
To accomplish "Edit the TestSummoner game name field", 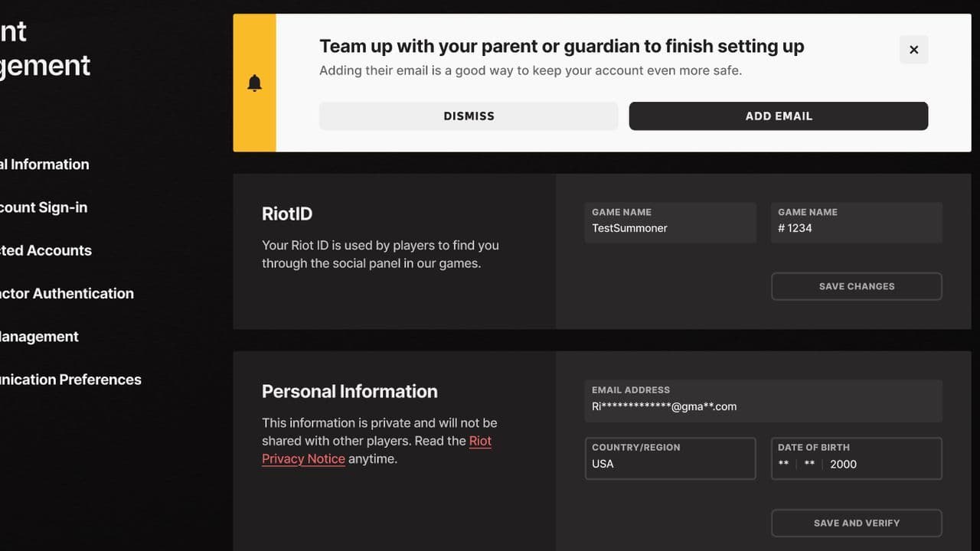I will tap(670, 223).
